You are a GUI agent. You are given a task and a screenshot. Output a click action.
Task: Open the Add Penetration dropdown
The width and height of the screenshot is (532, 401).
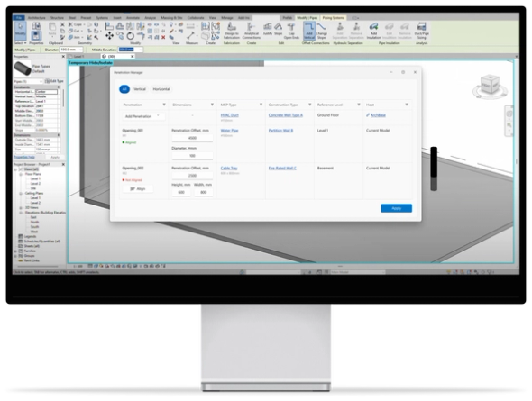click(x=142, y=116)
